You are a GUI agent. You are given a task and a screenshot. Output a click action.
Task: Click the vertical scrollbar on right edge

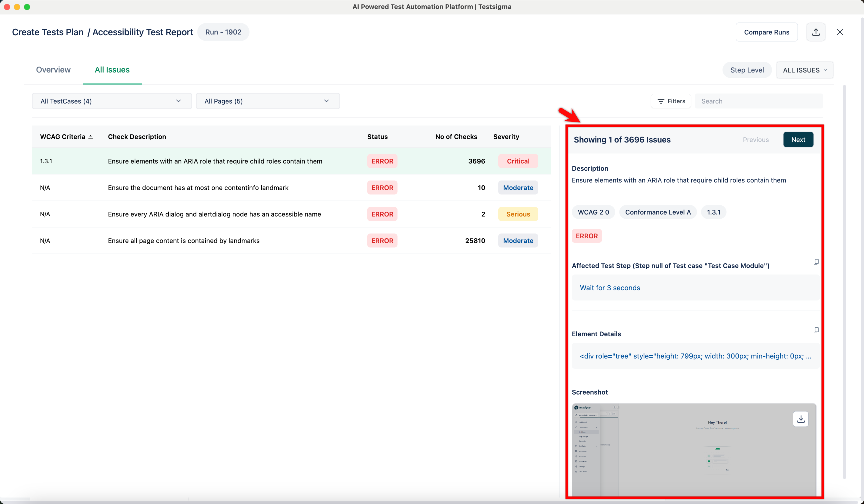point(844,281)
